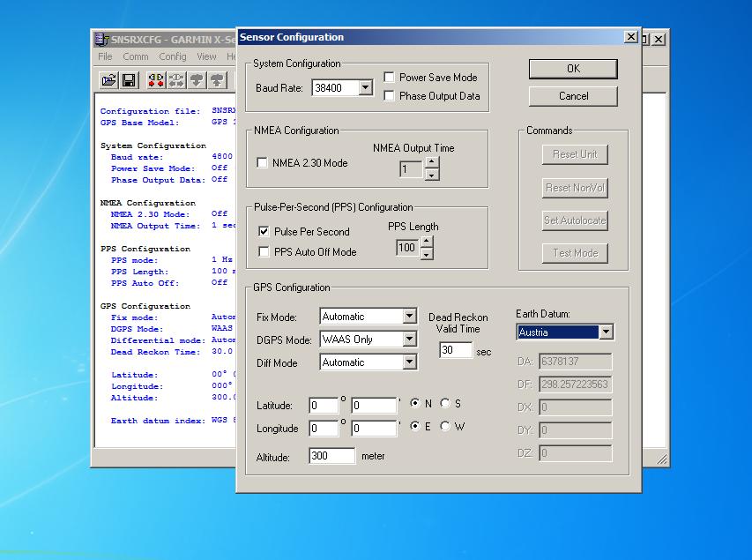Click the grayed disconnect icon with side arrows
752x560 pixels.
pyautogui.click(x=176, y=80)
